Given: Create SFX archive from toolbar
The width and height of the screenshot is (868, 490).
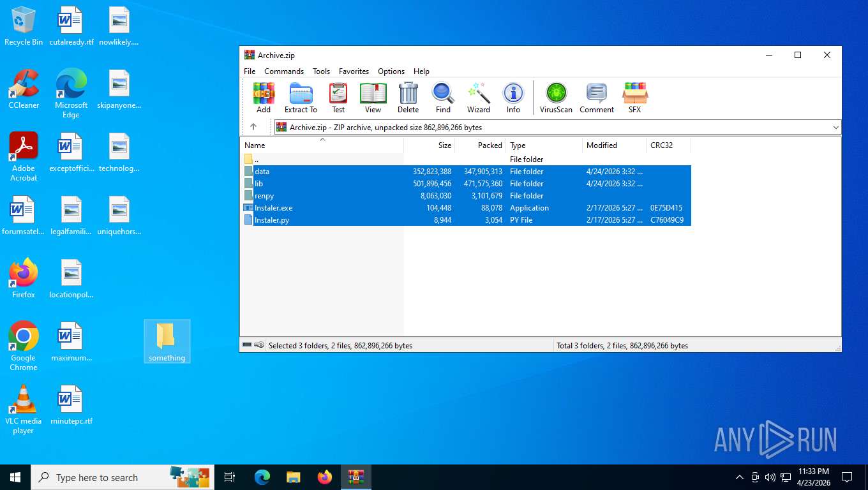Looking at the screenshot, I should coord(634,98).
